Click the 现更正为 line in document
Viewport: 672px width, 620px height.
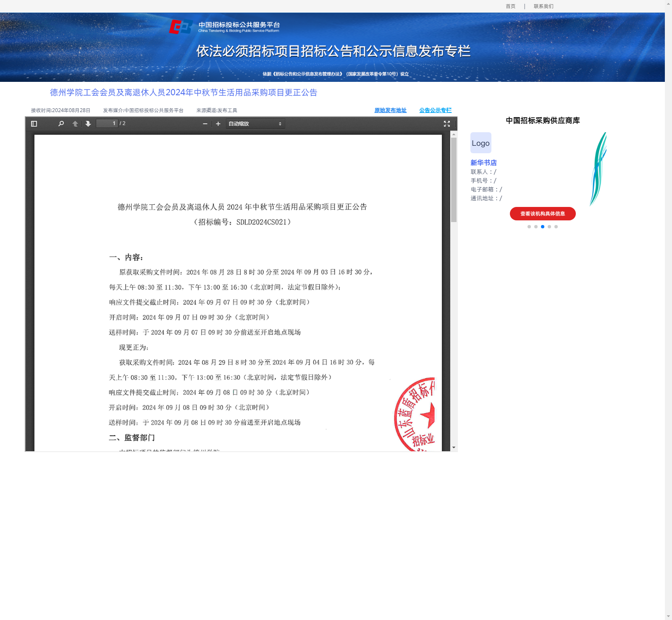[x=134, y=348]
